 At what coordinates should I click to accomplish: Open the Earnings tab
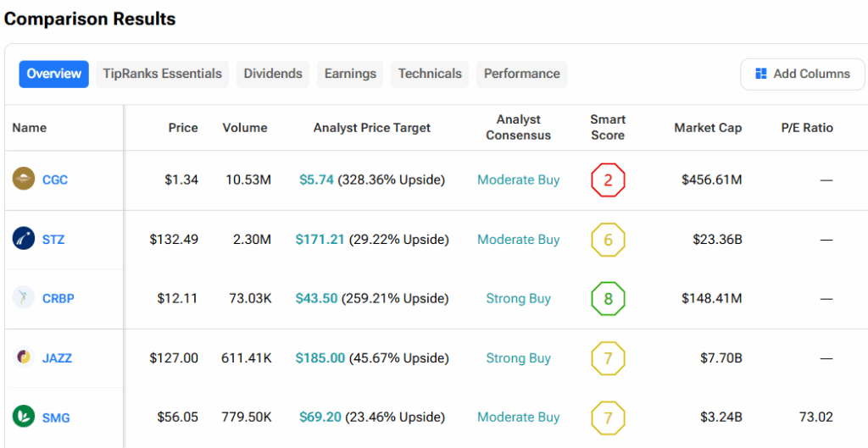point(350,75)
